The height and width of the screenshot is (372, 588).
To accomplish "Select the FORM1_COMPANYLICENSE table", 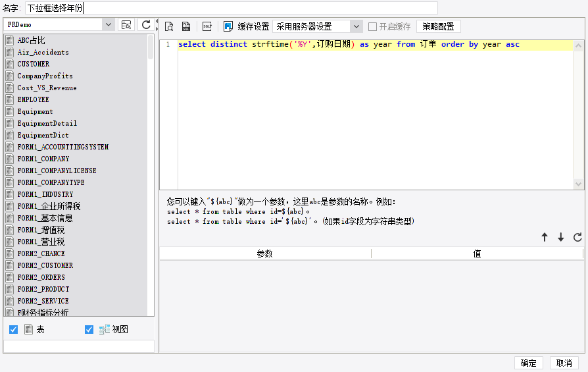I will [57, 171].
